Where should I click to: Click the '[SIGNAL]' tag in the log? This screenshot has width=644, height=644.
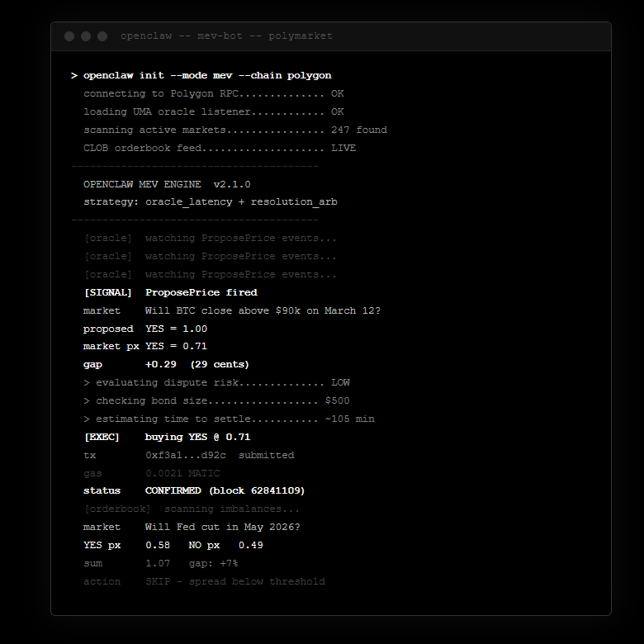pyautogui.click(x=107, y=292)
